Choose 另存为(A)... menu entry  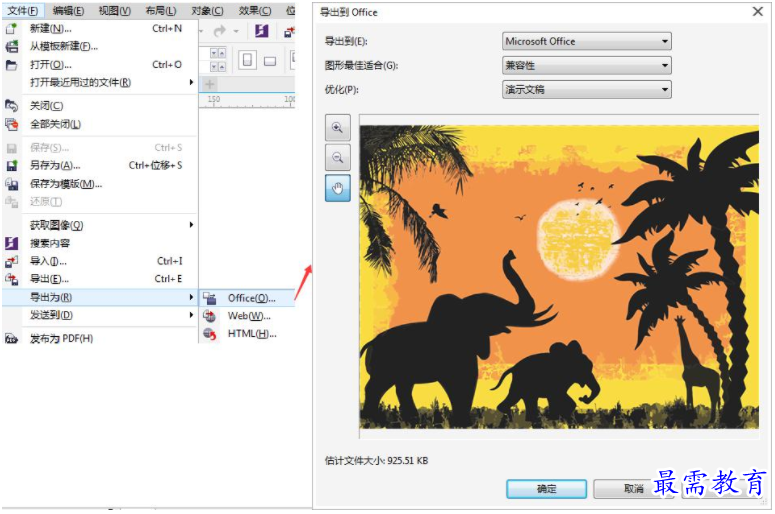pos(100,166)
